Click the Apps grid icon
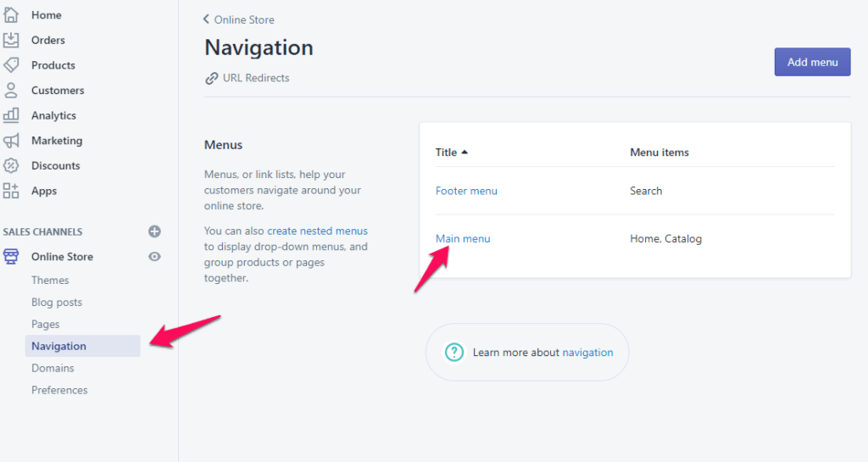 click(11, 191)
